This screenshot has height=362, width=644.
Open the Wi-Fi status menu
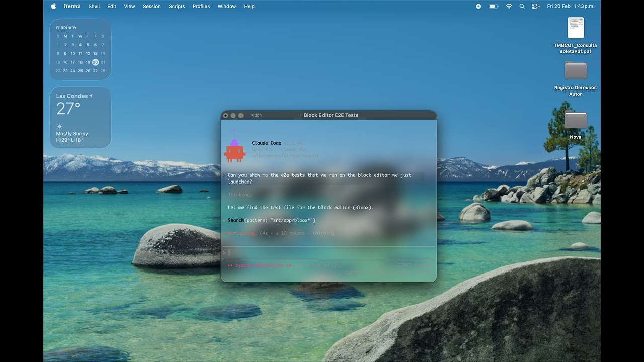point(509,6)
